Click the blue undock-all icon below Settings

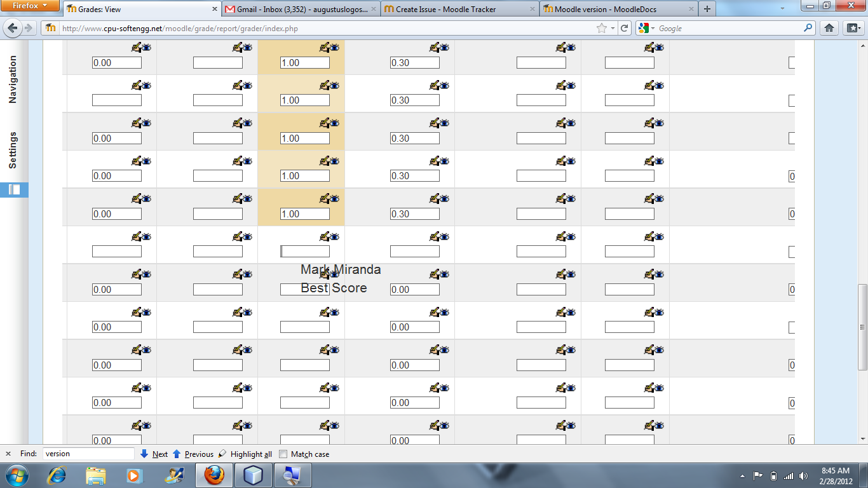tap(14, 189)
